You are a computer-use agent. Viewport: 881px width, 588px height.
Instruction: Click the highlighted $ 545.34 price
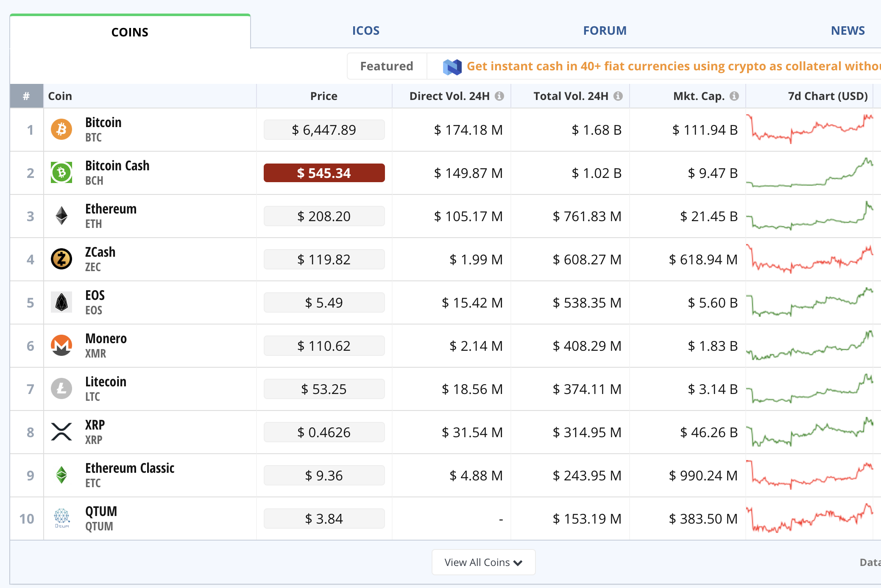pyautogui.click(x=324, y=173)
